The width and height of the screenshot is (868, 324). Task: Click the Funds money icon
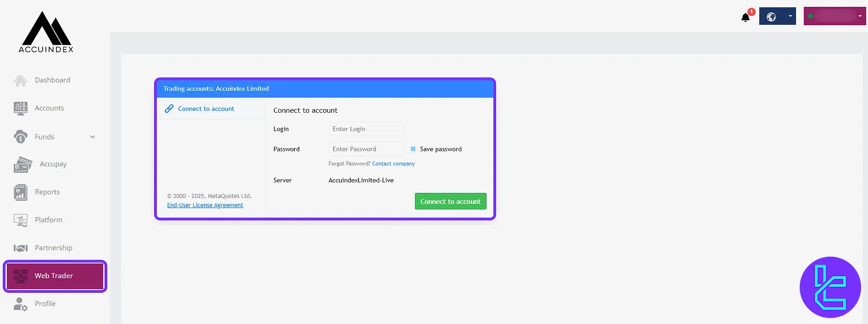(x=21, y=137)
